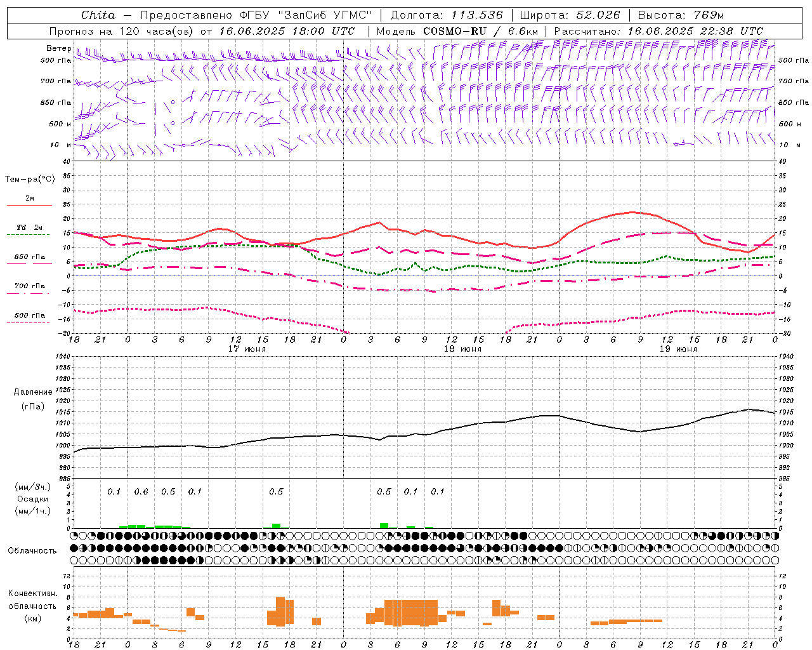Click the "Td 2м" dew point legend entry

tap(30, 227)
